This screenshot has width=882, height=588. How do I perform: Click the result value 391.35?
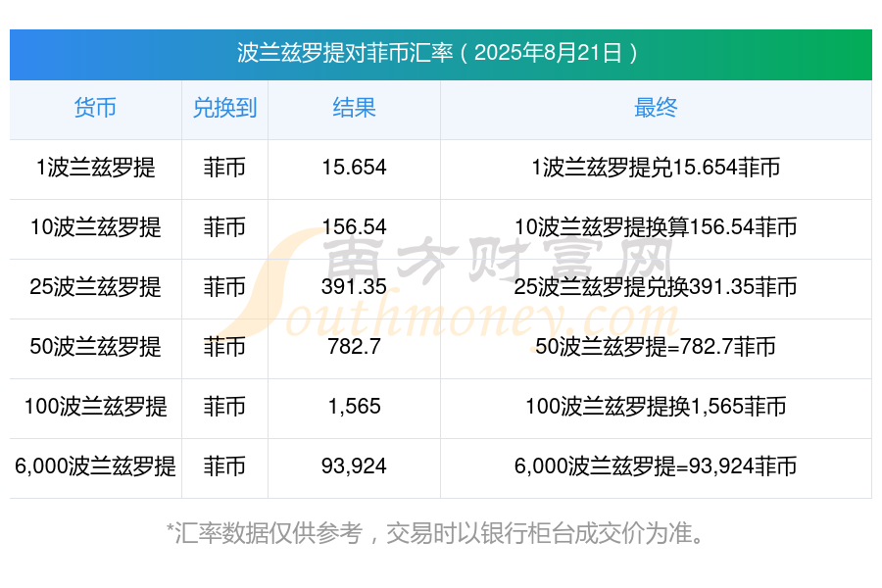coord(354,287)
